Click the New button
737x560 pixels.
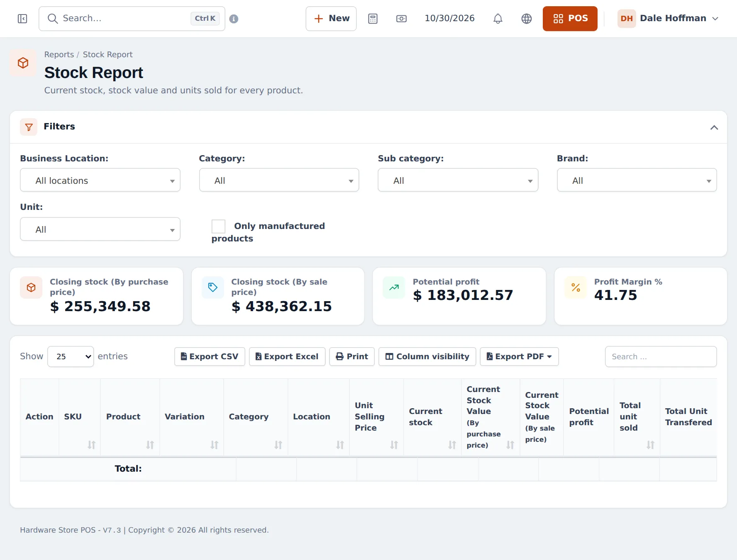click(x=331, y=19)
